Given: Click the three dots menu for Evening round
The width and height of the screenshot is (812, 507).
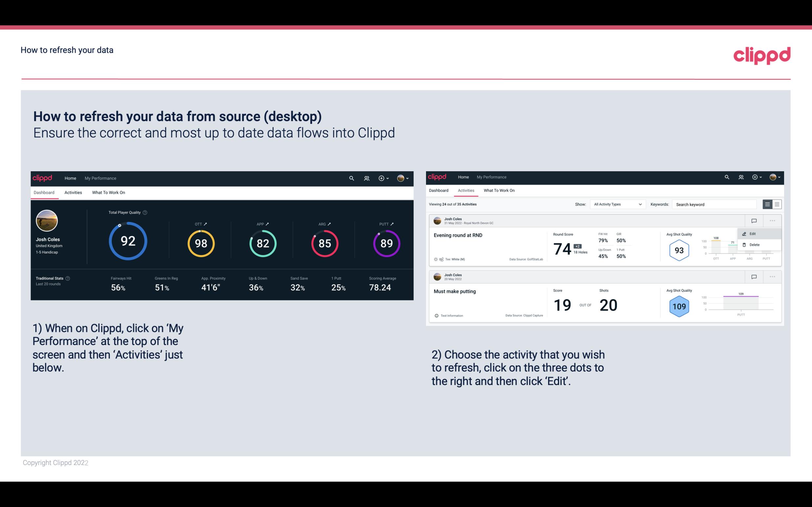Looking at the screenshot, I should [772, 221].
